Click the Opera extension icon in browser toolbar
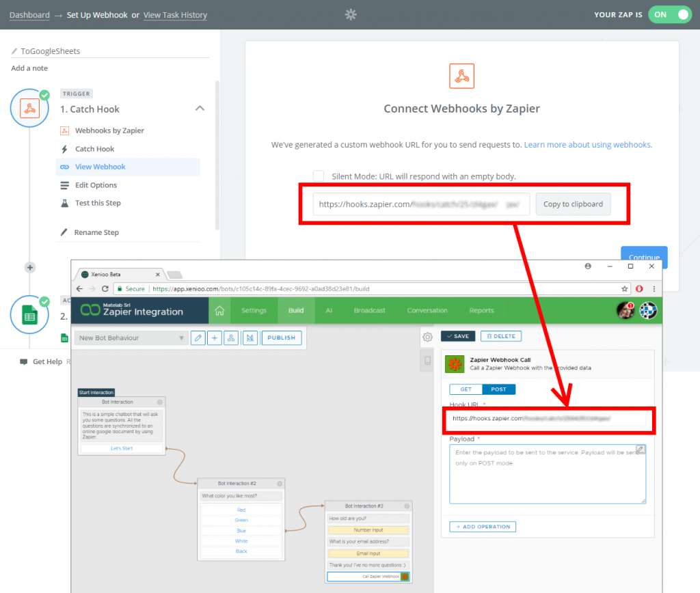Viewport: 700px width, 593px height. click(x=639, y=289)
